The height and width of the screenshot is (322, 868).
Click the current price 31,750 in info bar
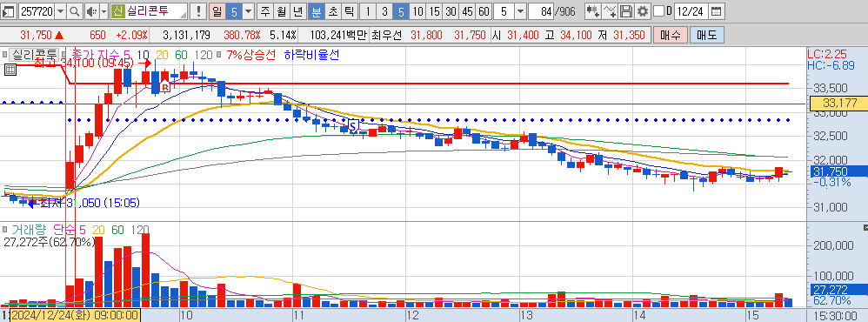click(x=36, y=35)
